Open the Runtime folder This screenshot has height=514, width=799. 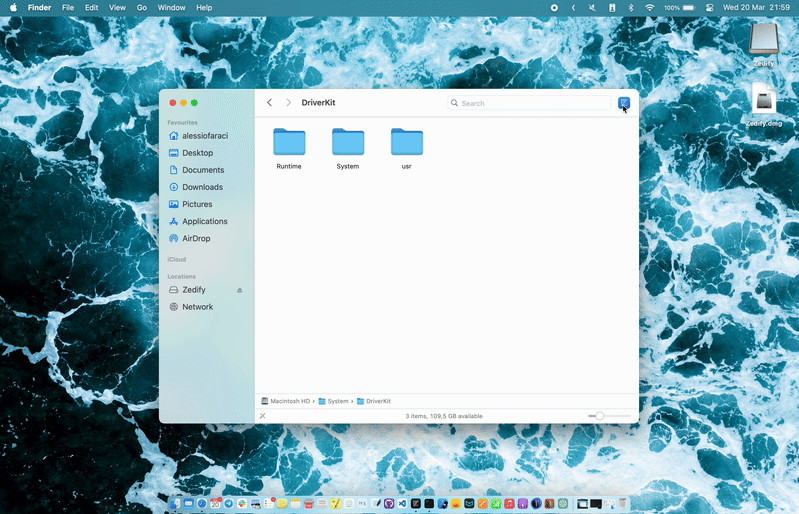point(289,142)
